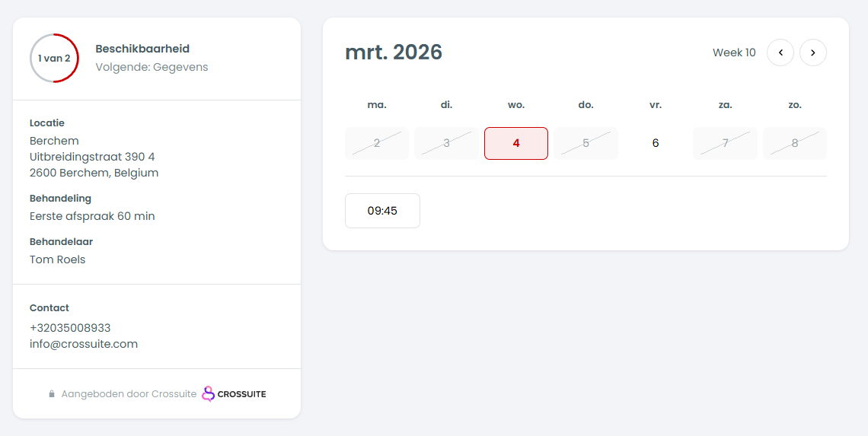Screen dimensions: 868x436
Task: Select Wednesday 4 in the calendar
Action: [516, 143]
